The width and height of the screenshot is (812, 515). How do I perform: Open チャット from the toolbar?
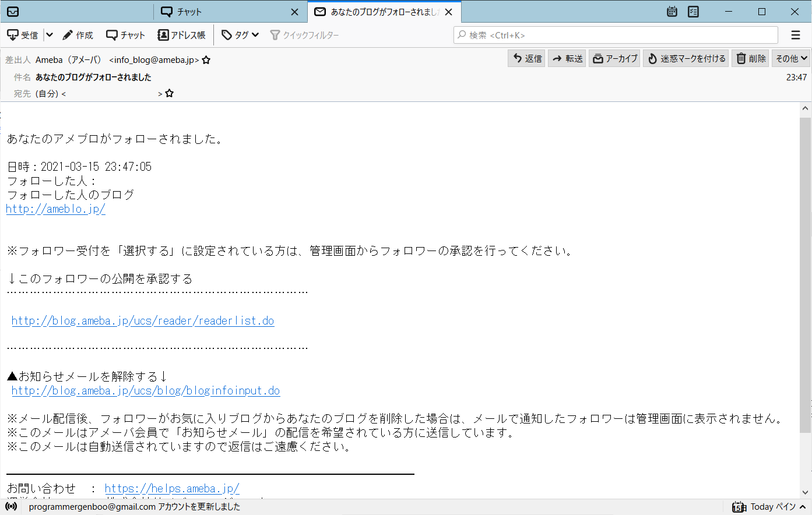(x=125, y=35)
